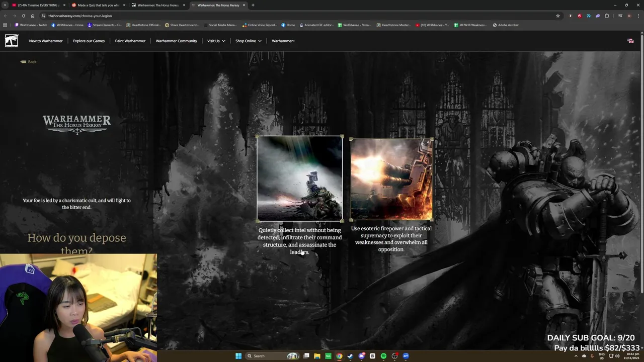Open the Chrome profile avatar
644x362 pixels.
(629, 16)
